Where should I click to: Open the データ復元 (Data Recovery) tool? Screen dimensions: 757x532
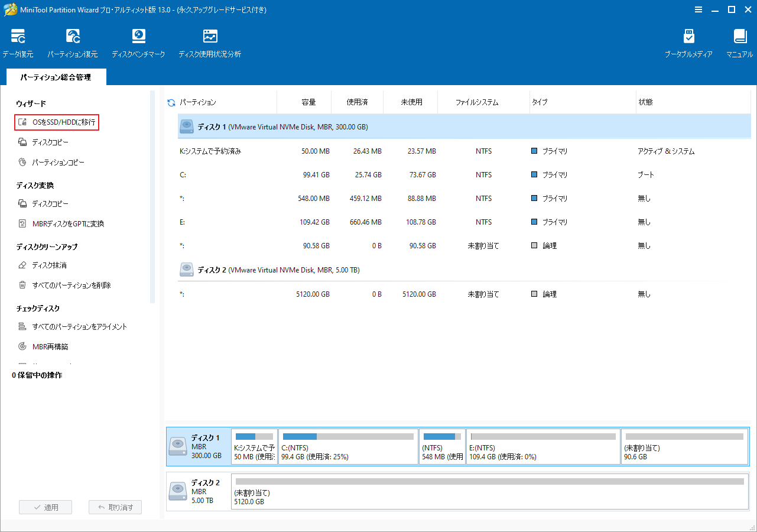tap(19, 41)
